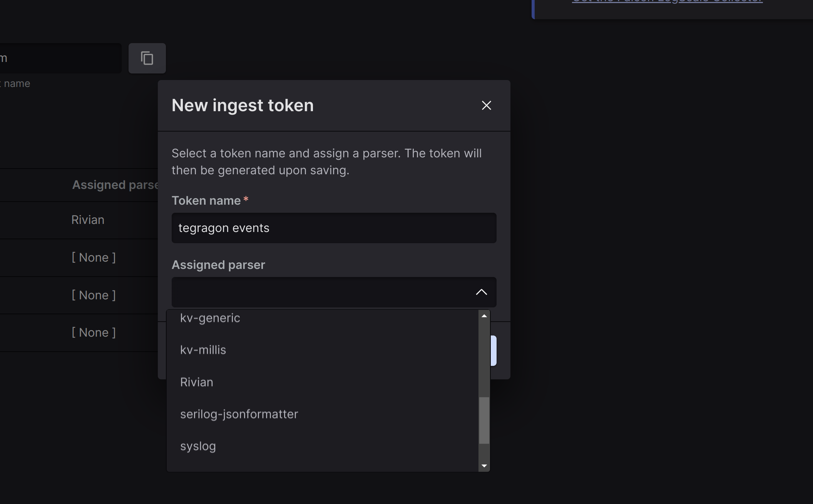
Task: Focus the Token name input field
Action: point(334,228)
